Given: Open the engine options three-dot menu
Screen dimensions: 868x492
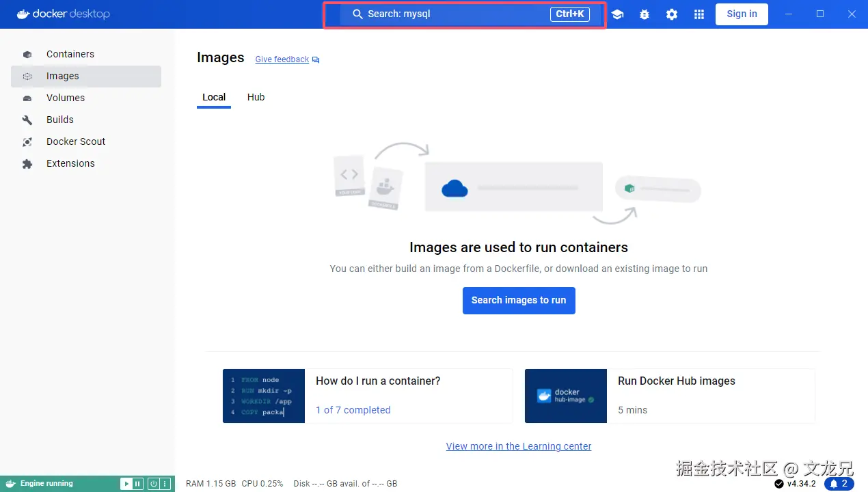Looking at the screenshot, I should [164, 483].
